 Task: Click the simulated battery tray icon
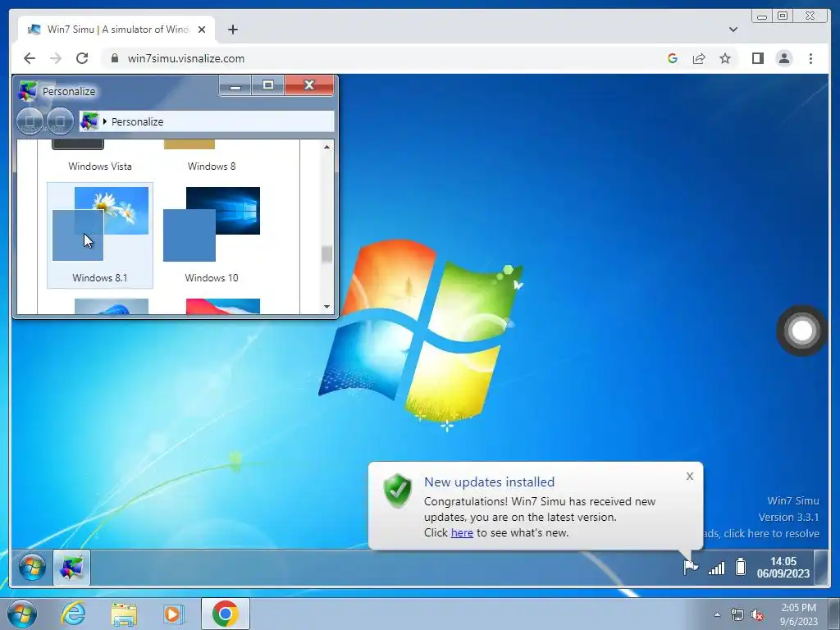[x=741, y=566]
